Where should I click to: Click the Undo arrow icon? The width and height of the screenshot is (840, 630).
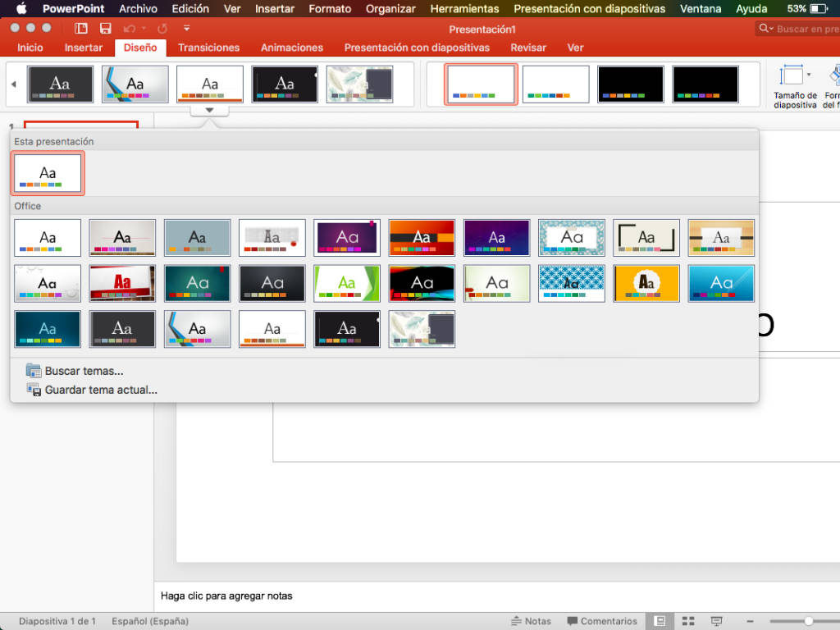coord(129,29)
